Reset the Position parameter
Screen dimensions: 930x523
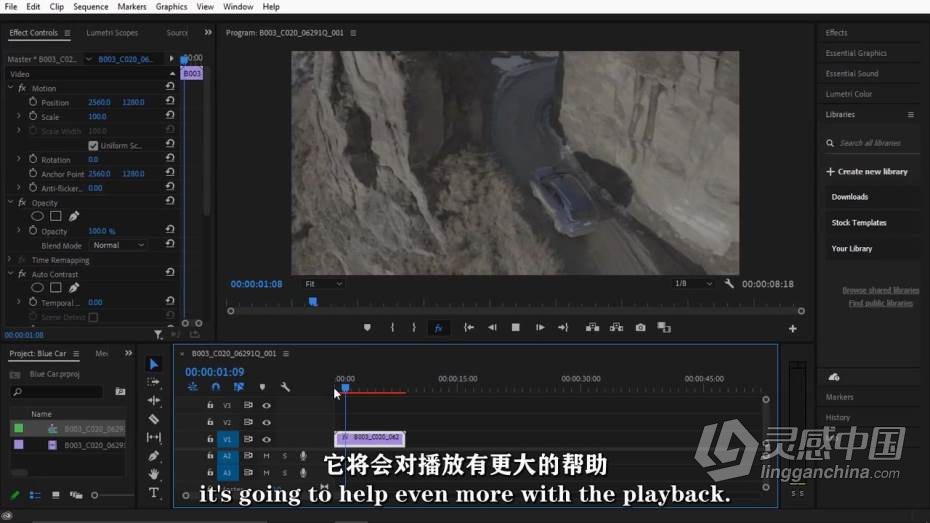tap(170, 102)
